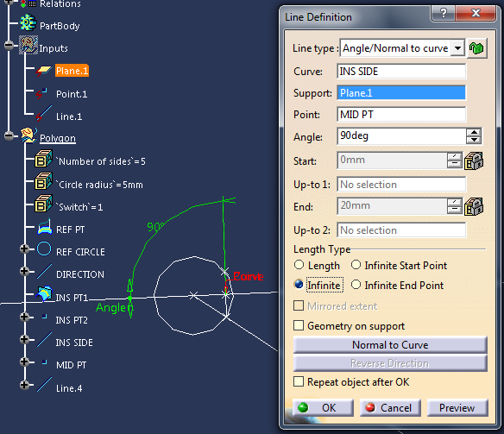Expand the MID PT node

pos(24,362)
